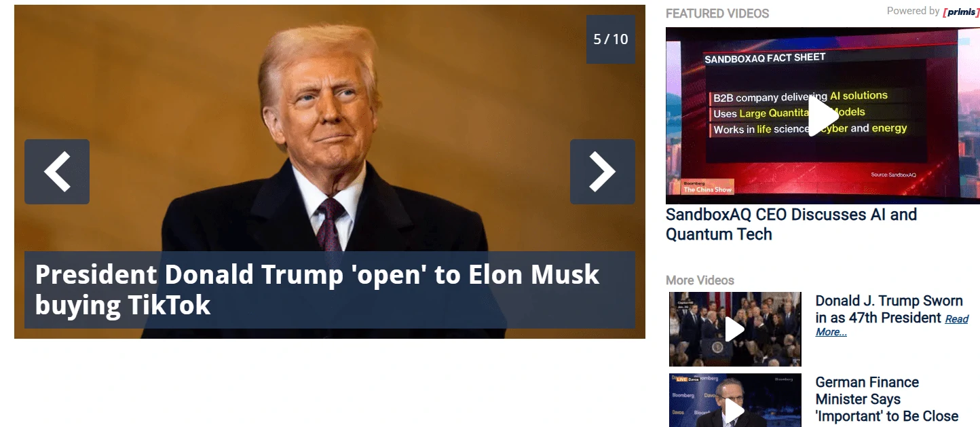Image resolution: width=980 pixels, height=427 pixels.
Task: Open 'Donald J. Trump Sworn in as 47th President' title
Action: click(x=888, y=309)
